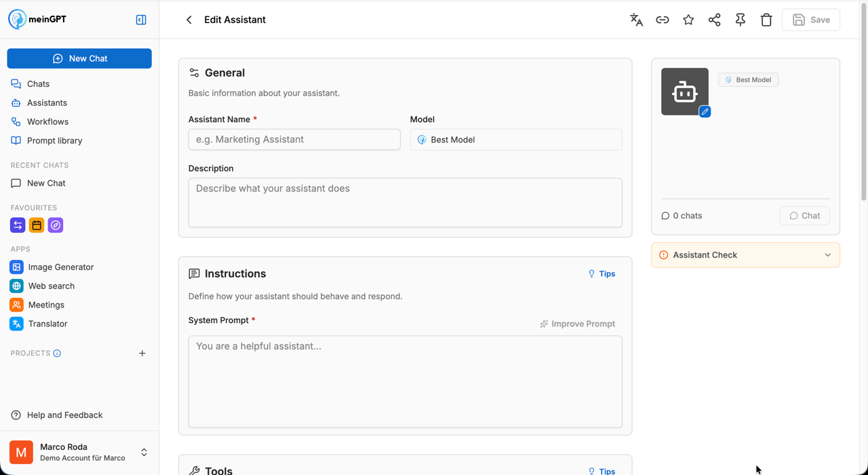Copy the assistant link icon
The image size is (868, 475).
pos(663,20)
